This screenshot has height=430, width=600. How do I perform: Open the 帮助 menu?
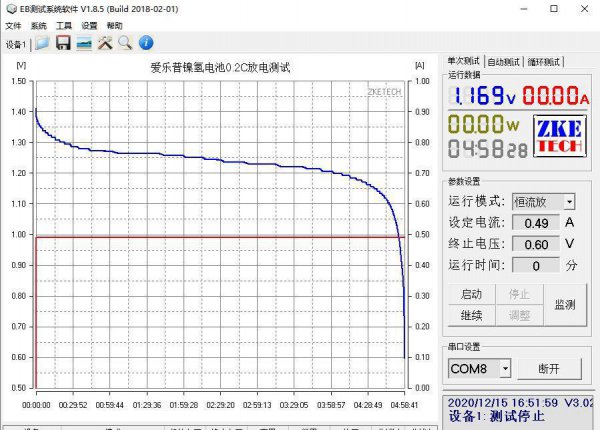tap(115, 25)
